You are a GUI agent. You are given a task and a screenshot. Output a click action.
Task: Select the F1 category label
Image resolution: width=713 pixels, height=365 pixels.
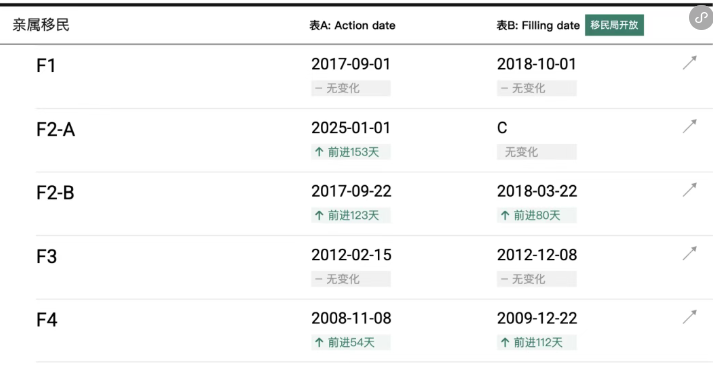(46, 65)
